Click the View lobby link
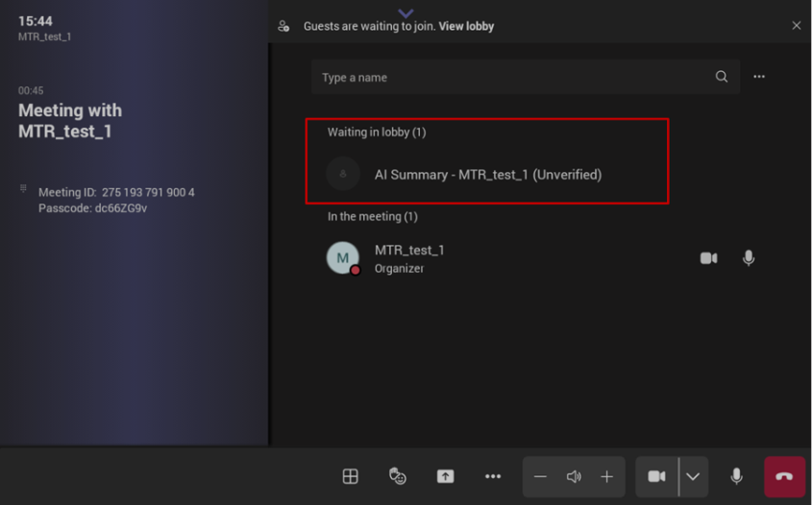 pyautogui.click(x=466, y=26)
